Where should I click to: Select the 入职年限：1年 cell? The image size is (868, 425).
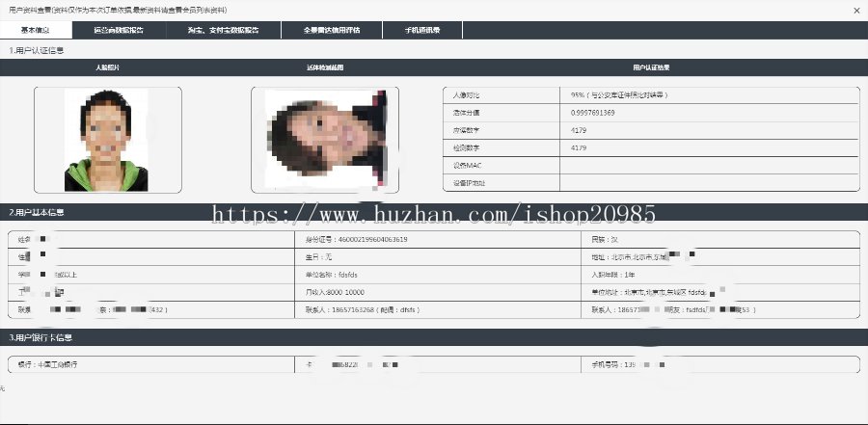click(720, 275)
